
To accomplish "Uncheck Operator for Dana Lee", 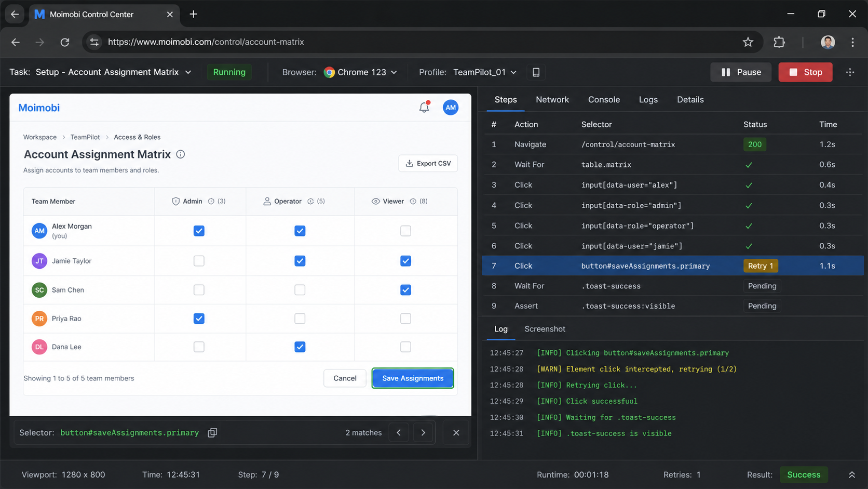I will [x=300, y=347].
